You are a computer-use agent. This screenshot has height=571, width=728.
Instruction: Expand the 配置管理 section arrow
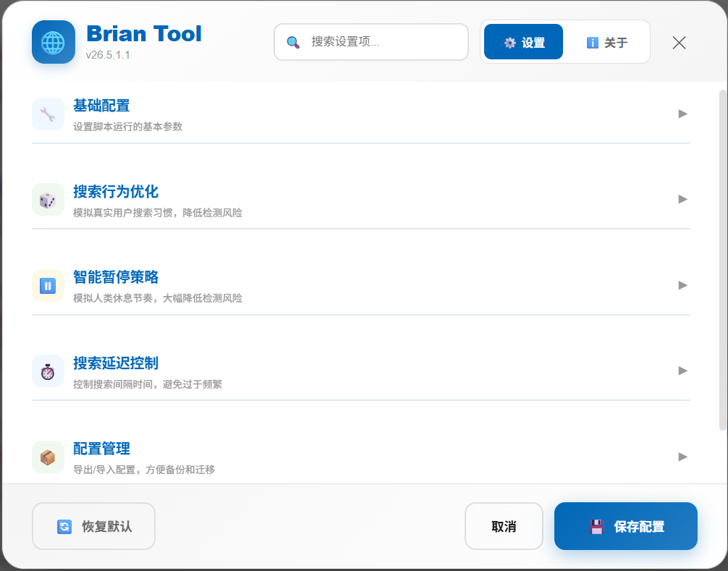coord(682,457)
